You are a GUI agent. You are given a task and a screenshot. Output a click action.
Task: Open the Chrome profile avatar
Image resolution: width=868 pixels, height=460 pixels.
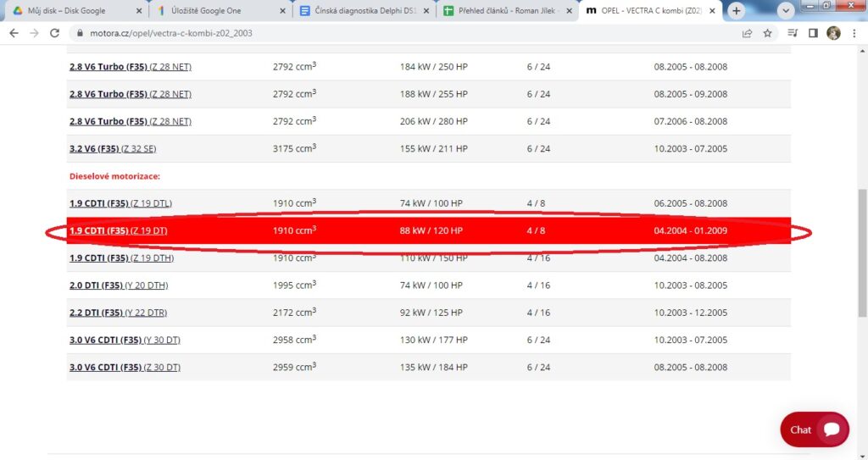pyautogui.click(x=833, y=33)
